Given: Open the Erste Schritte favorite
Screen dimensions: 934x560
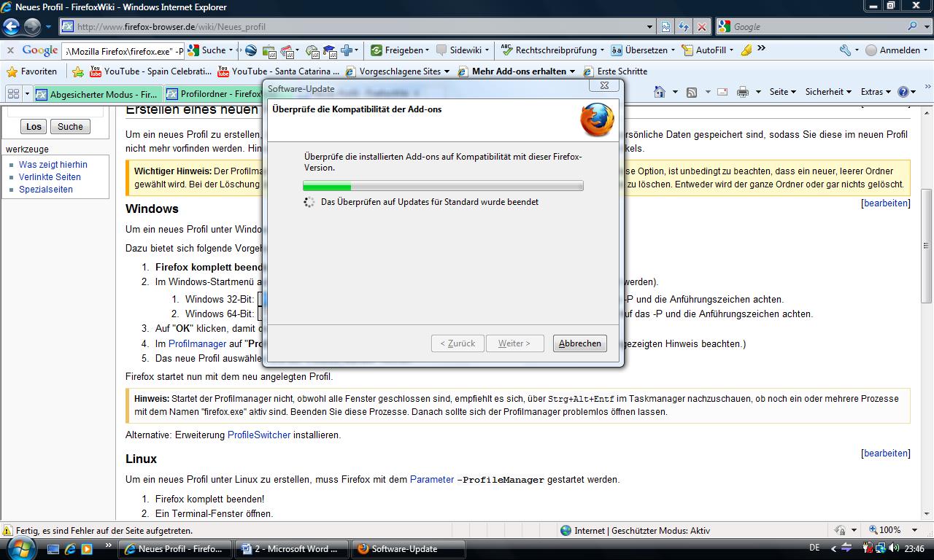Looking at the screenshot, I should coord(614,71).
